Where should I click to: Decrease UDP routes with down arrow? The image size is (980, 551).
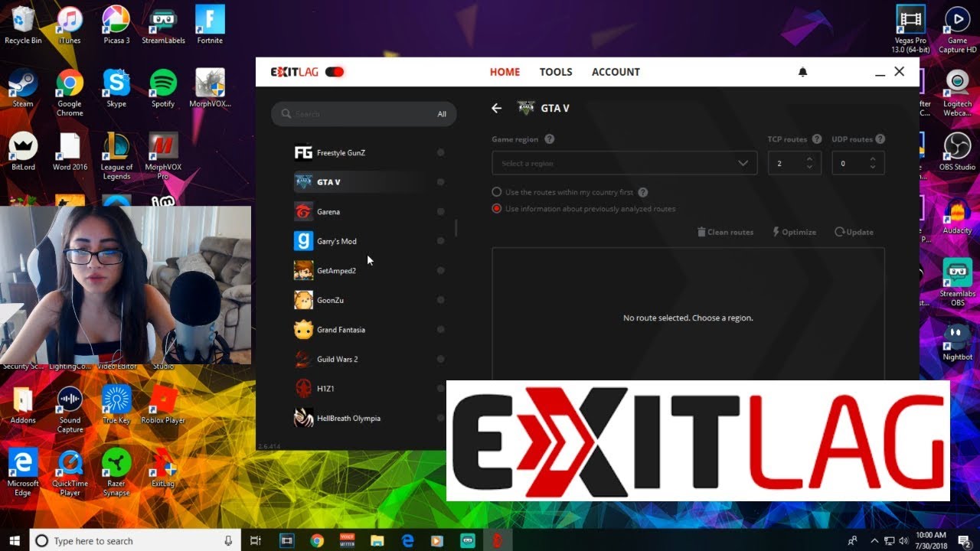click(873, 167)
